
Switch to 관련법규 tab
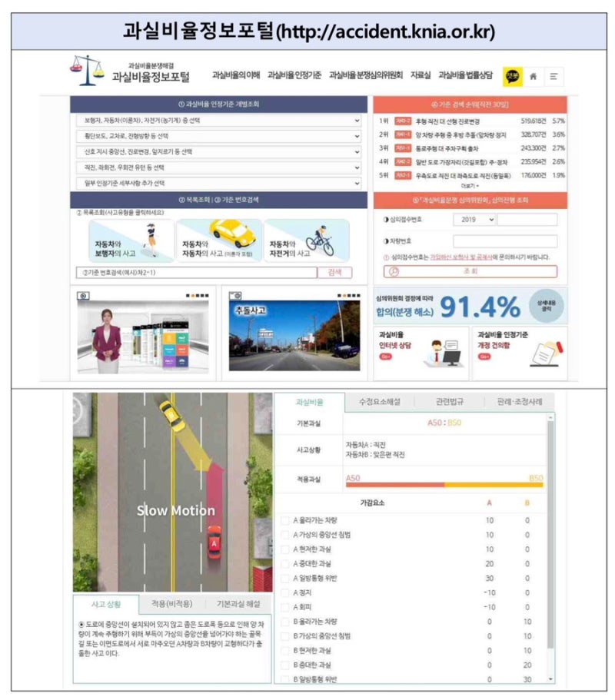click(x=450, y=402)
